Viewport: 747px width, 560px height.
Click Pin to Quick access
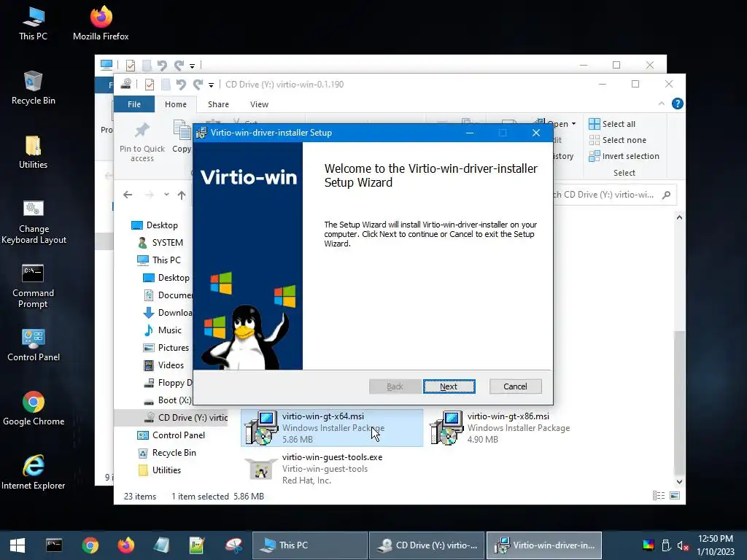142,142
